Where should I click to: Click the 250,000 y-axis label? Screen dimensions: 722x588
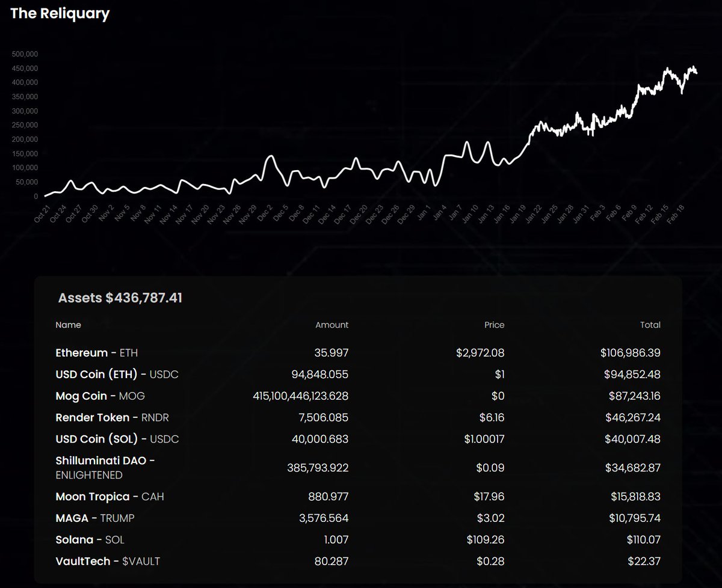25,125
